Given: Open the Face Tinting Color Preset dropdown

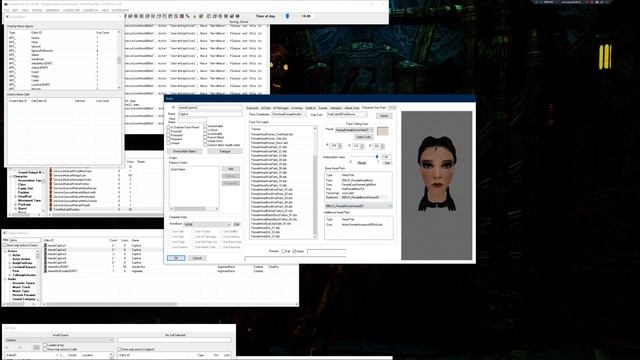Looking at the screenshot, I should coord(354,130).
